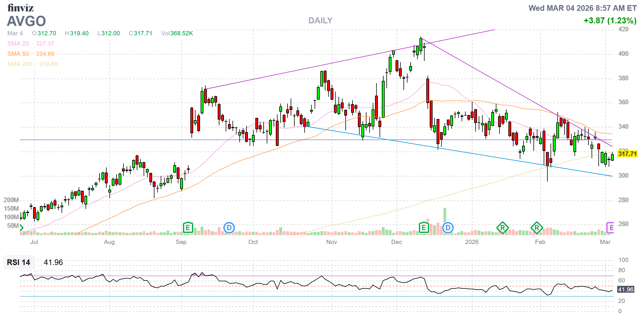Click the January green R diamond marker
This screenshot has height=320, width=644.
pos(502,228)
